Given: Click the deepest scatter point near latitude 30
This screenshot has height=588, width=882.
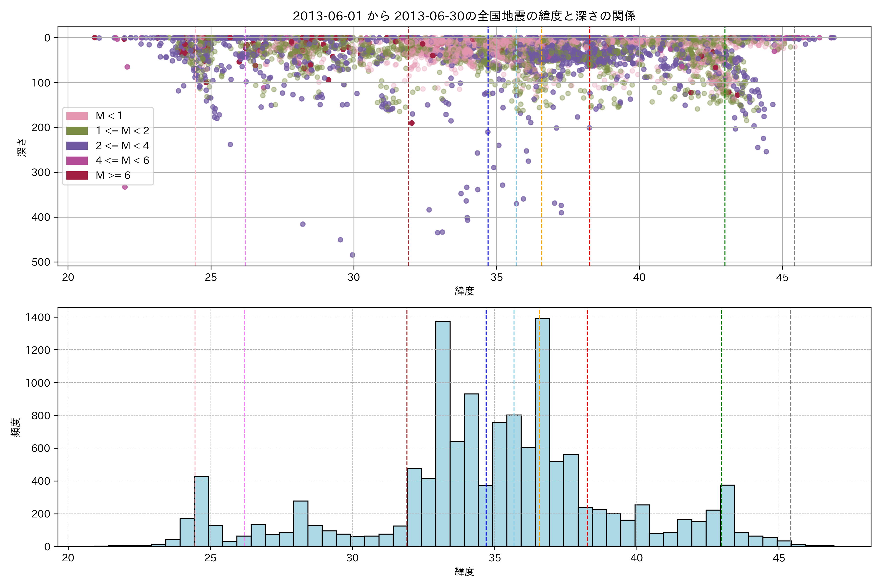Looking at the screenshot, I should [352, 255].
